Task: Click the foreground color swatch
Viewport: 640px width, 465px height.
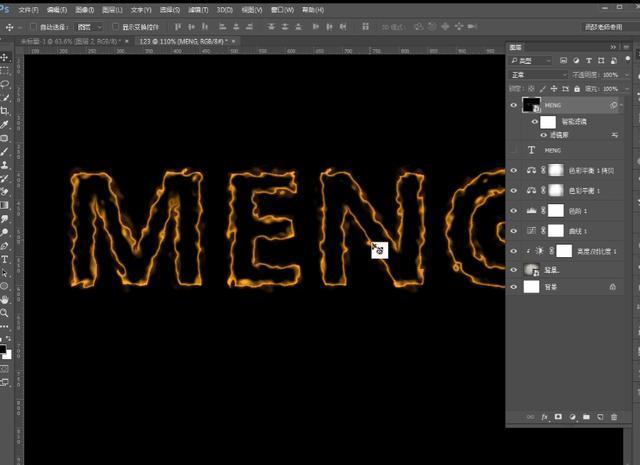Action: point(2,349)
